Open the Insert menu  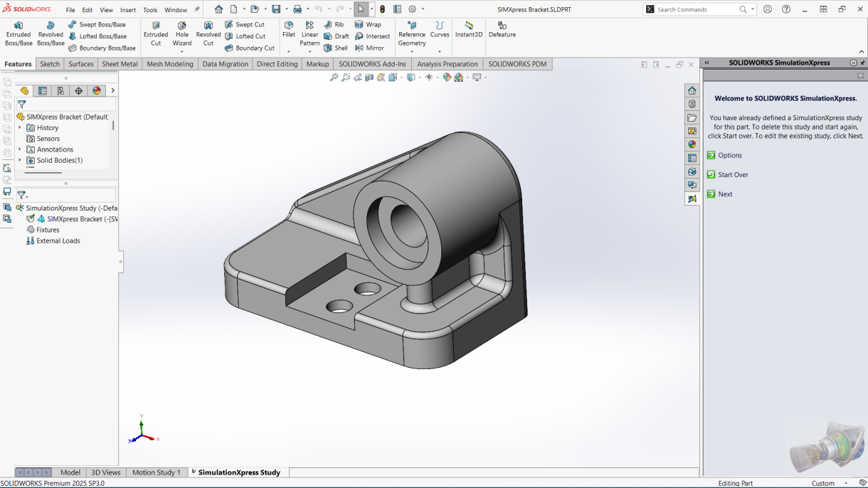click(127, 10)
